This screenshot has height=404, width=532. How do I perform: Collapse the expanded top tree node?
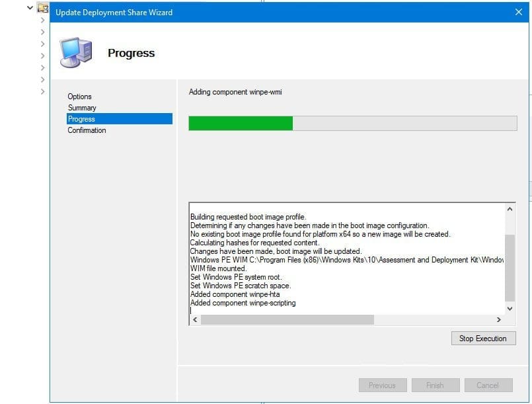click(x=29, y=8)
